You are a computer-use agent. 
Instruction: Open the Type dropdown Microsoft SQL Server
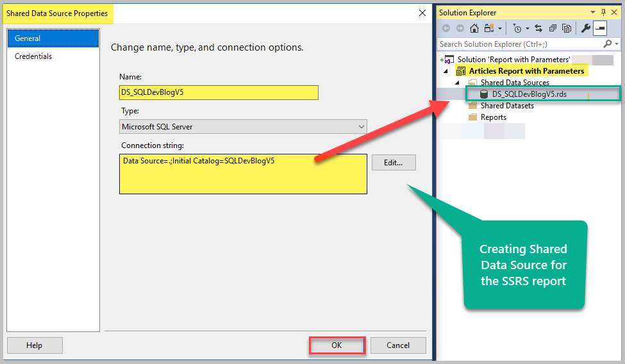pyautogui.click(x=243, y=127)
